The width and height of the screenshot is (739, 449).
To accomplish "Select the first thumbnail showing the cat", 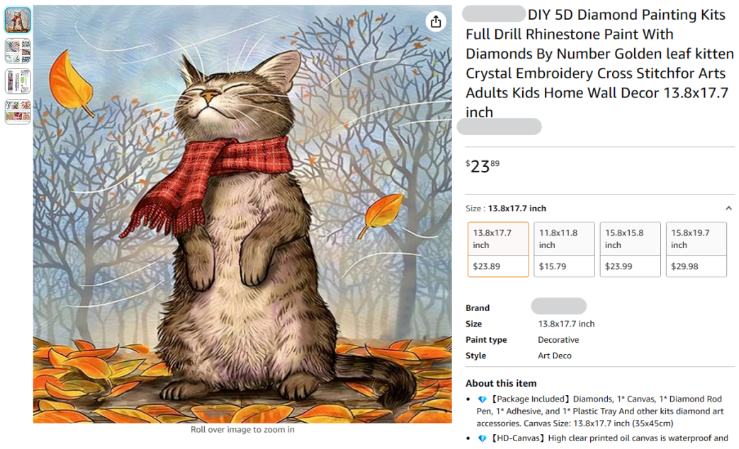I will (18, 20).
